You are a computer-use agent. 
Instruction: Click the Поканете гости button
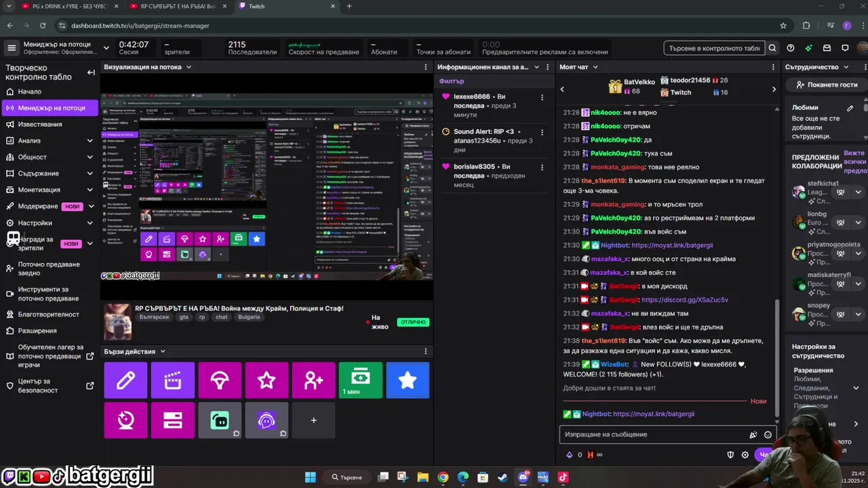[x=827, y=85]
